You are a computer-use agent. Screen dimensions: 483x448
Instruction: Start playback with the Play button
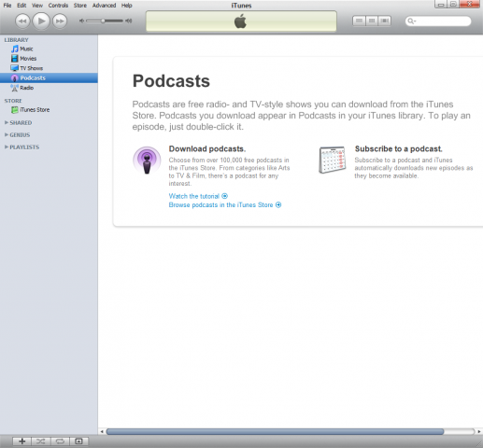pos(41,21)
